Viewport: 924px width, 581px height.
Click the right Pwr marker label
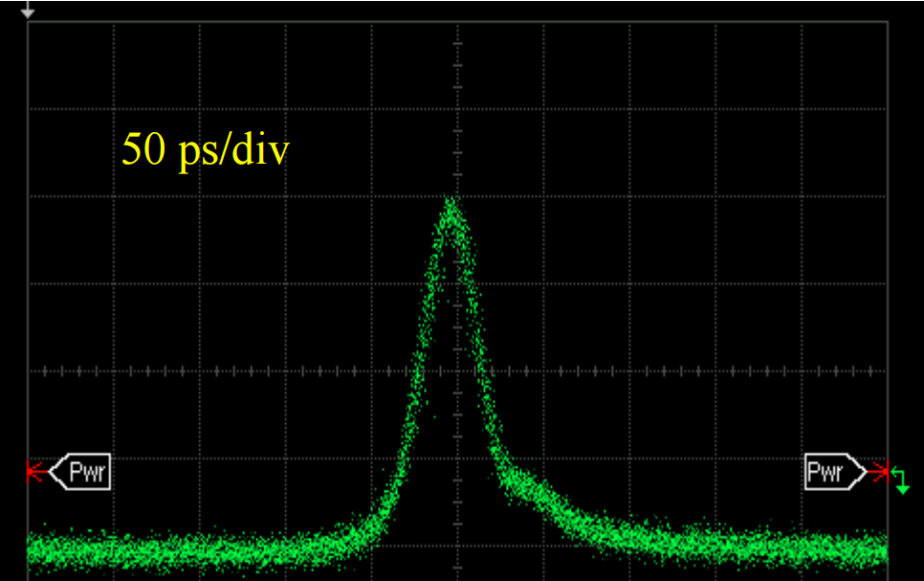830,472
